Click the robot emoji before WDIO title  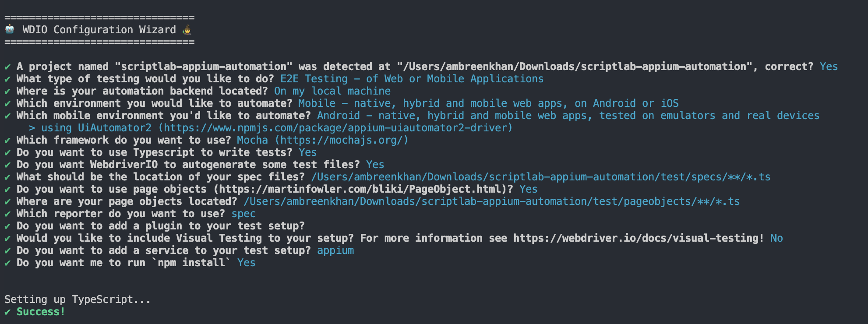(10, 30)
